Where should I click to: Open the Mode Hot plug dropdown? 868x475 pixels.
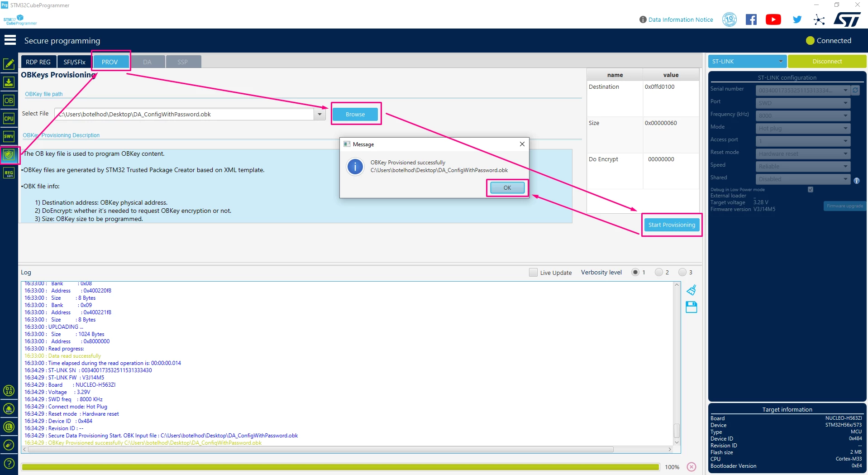[803, 128]
